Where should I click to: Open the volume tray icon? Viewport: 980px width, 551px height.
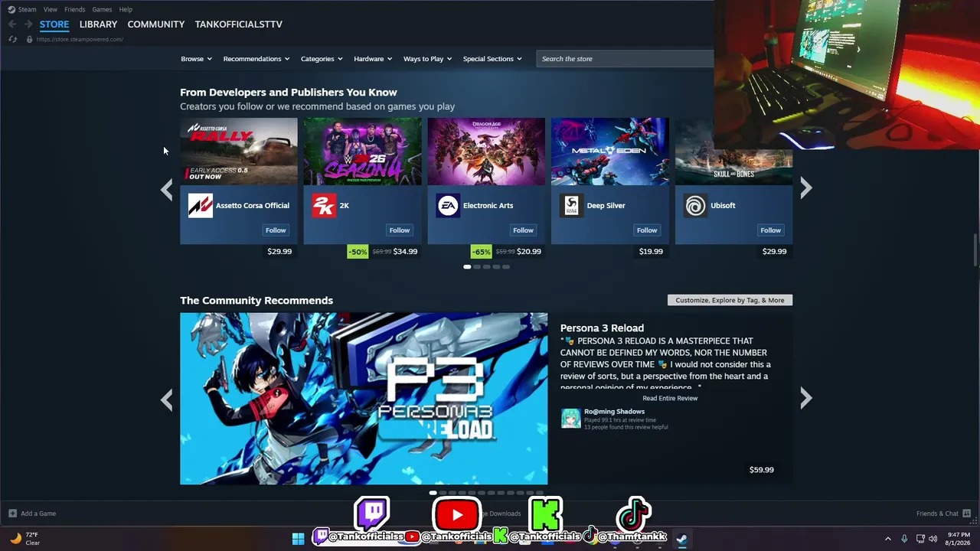point(933,539)
